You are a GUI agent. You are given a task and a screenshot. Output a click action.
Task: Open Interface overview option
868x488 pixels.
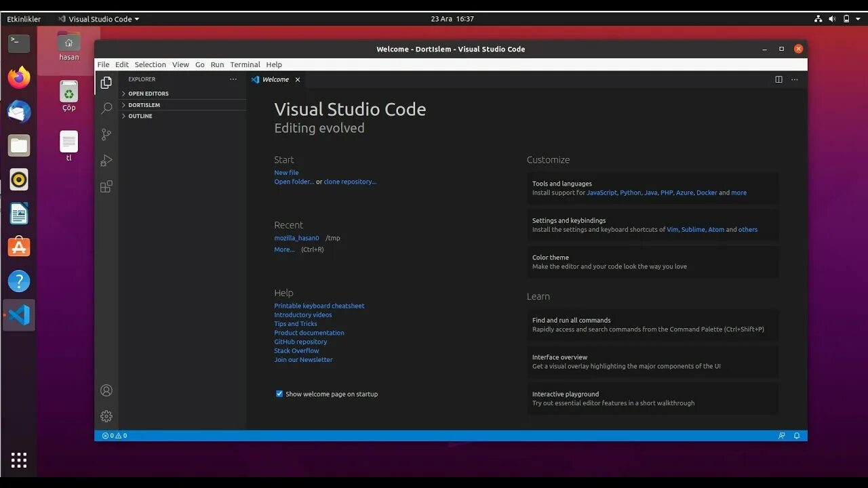653,361
